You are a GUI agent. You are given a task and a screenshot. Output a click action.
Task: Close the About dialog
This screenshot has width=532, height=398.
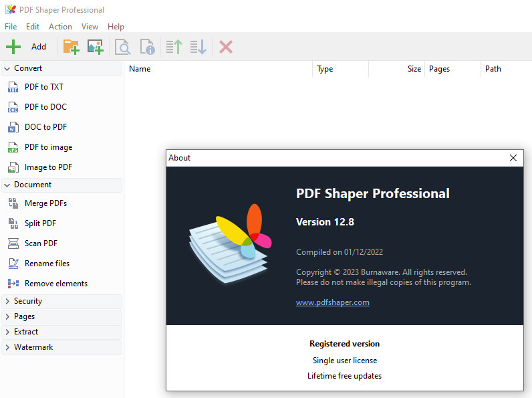coord(513,158)
